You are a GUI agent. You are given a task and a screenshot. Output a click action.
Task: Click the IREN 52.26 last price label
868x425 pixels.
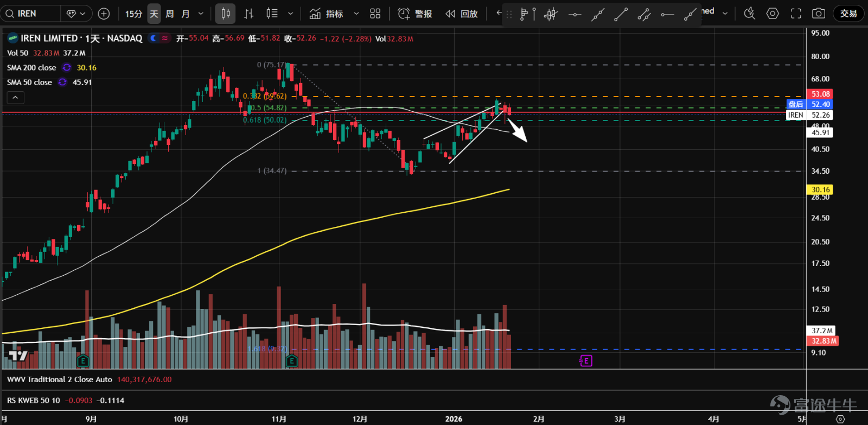pos(809,115)
